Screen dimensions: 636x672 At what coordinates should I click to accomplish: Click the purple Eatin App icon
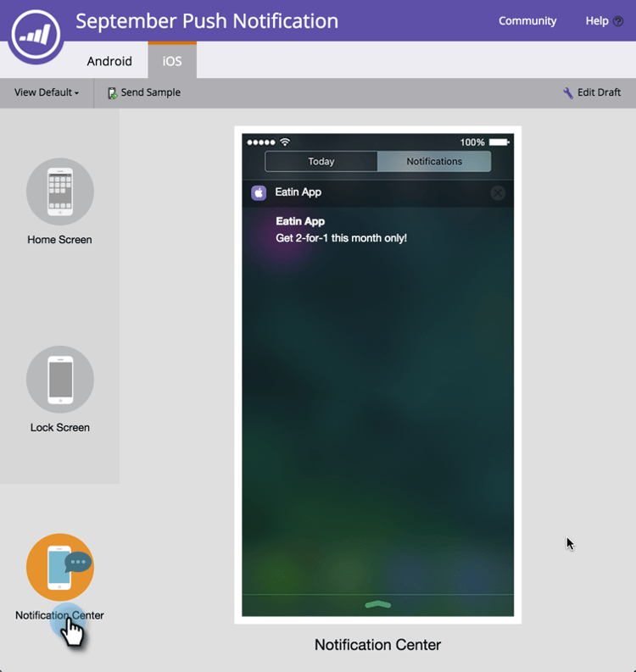(259, 193)
